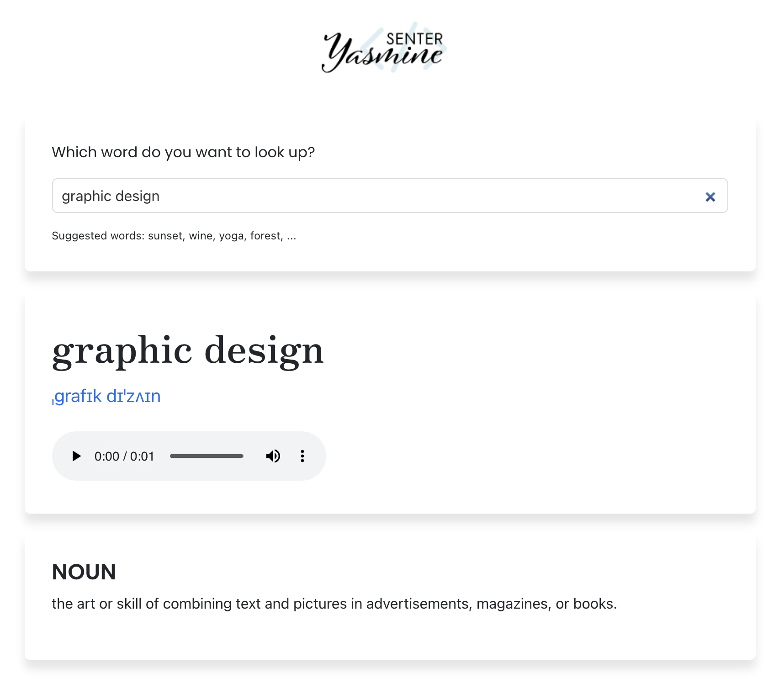Seek along the audio progress slider
This screenshot has width=784, height=679.
207,456
